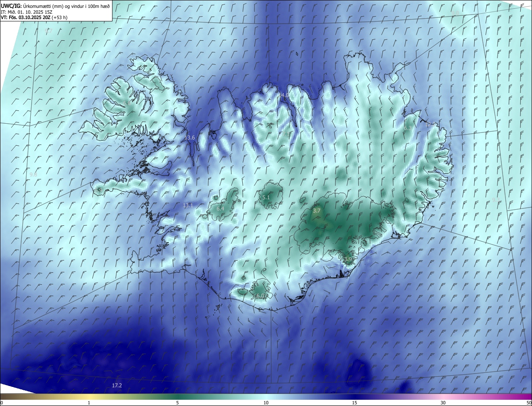Click the 6.4 value on the glacier
Screen dimensions: 532x406
coord(220,208)
